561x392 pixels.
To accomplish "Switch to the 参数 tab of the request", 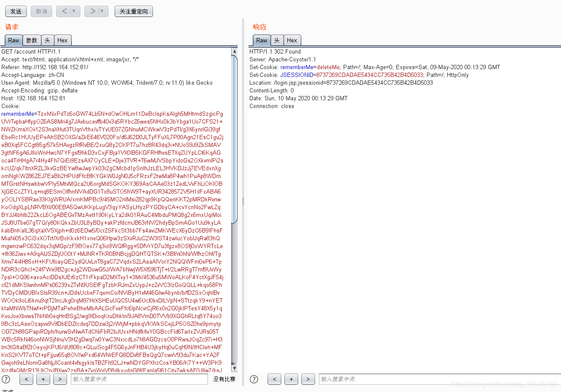I will click(x=31, y=40).
